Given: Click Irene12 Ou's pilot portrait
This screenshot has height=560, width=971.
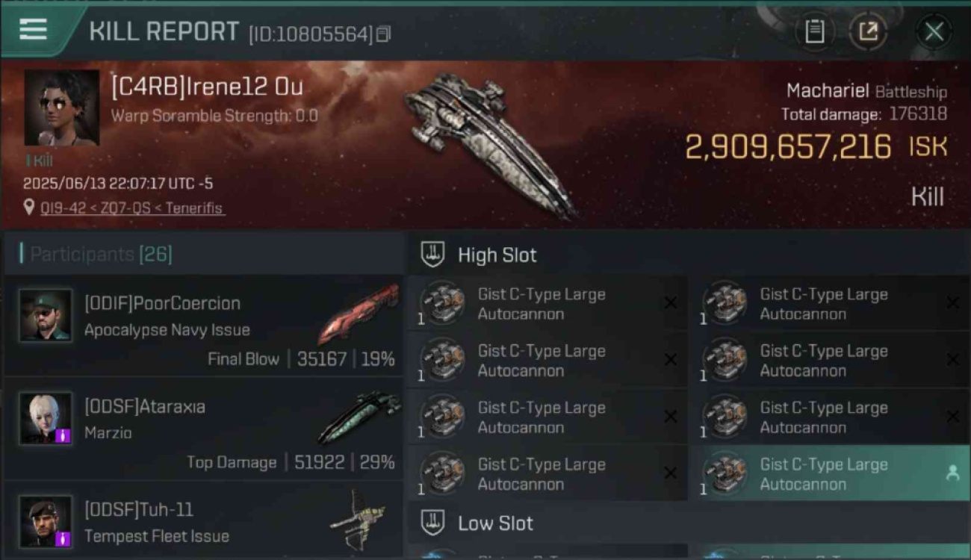Looking at the screenshot, I should [61, 108].
